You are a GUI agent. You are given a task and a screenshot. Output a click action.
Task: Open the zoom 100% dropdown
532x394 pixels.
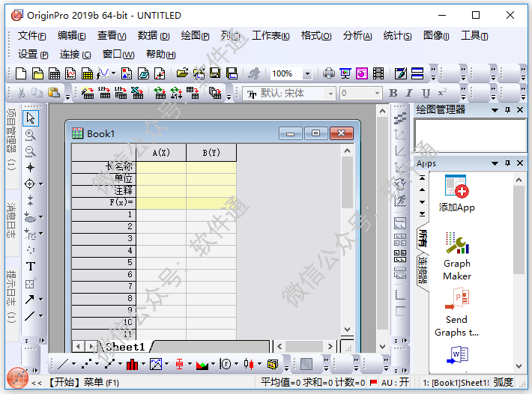(307, 73)
